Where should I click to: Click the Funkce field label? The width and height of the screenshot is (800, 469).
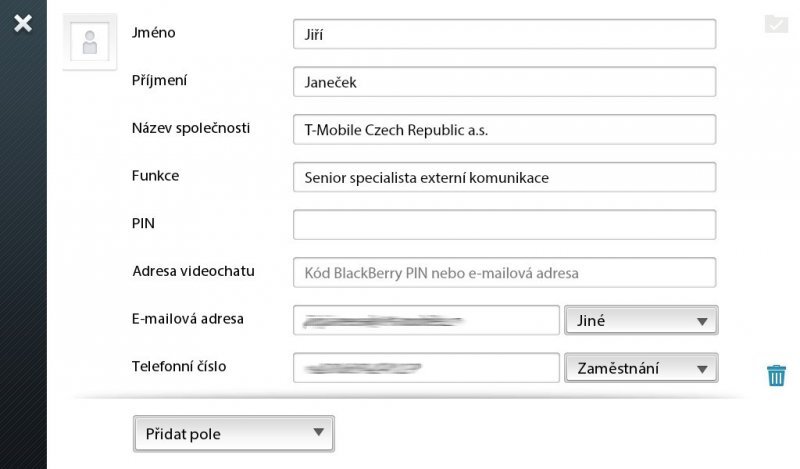tap(155, 175)
